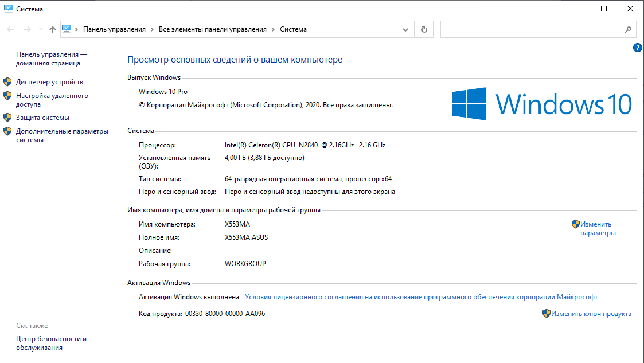This screenshot has height=363, width=644.
Task: Open Центр безопасности и обслуживания
Action: tap(51, 343)
